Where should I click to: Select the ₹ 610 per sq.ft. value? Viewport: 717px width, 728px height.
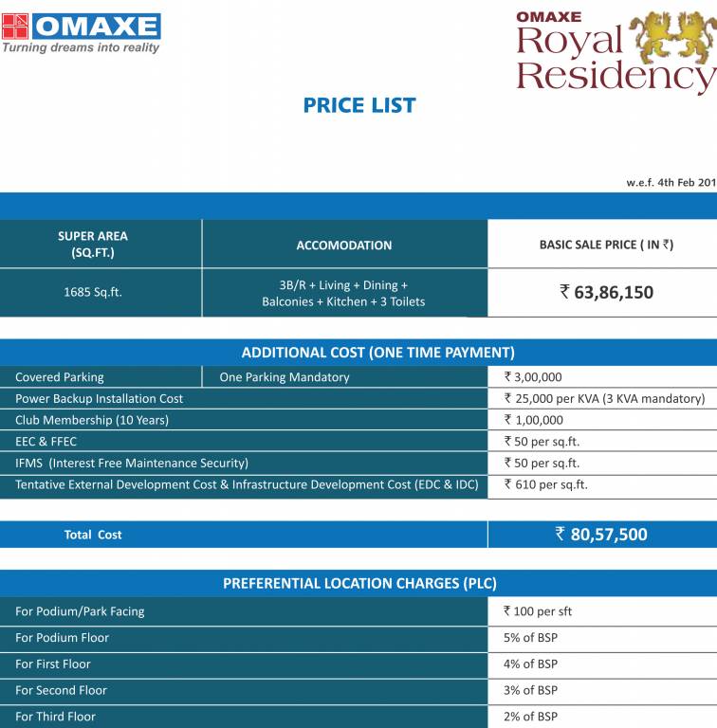pos(546,484)
